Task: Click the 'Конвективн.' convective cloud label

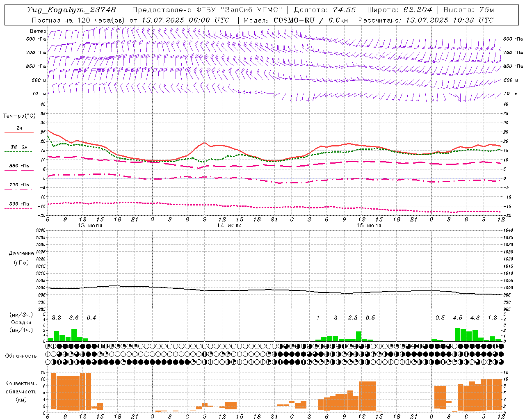Action: 21,383
